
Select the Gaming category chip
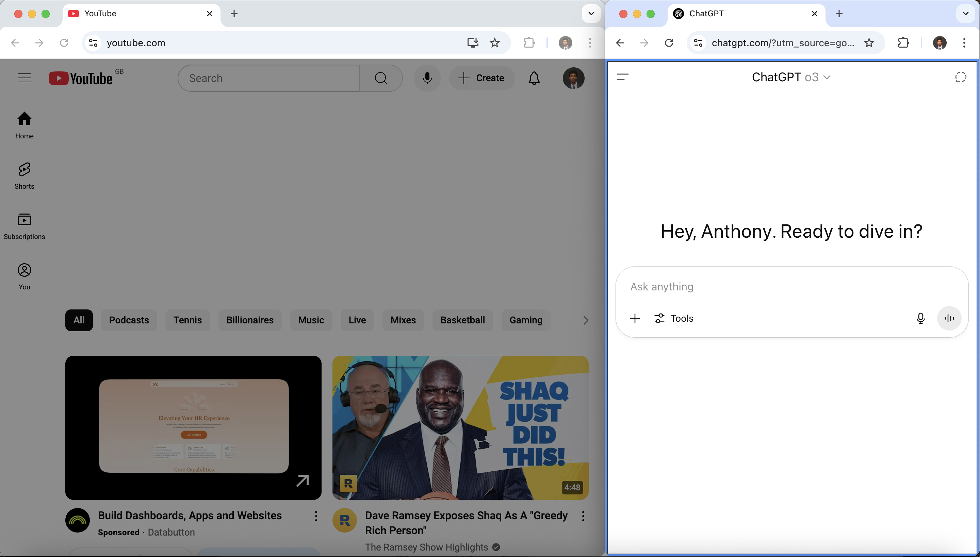[526, 320]
